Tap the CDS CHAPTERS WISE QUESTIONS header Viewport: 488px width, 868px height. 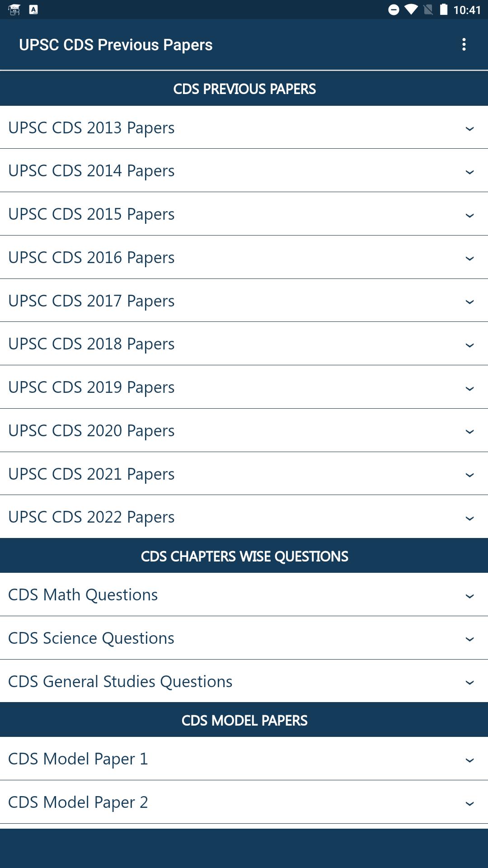[244, 556]
